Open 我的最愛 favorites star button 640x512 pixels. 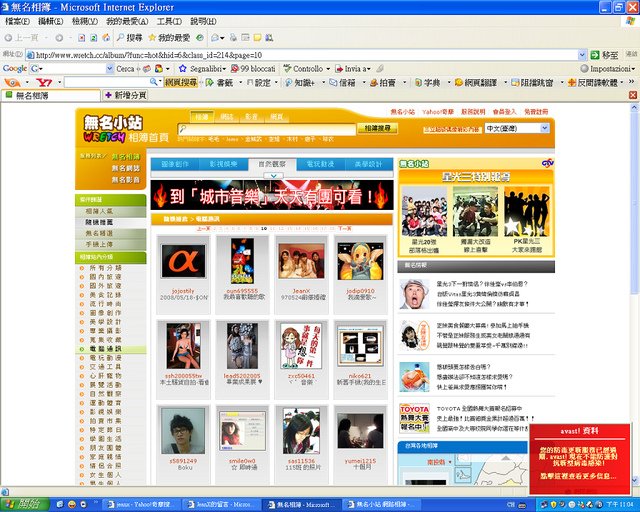pos(169,38)
